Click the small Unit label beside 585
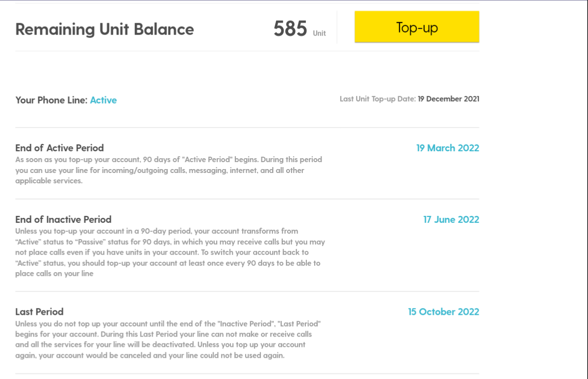 [320, 34]
